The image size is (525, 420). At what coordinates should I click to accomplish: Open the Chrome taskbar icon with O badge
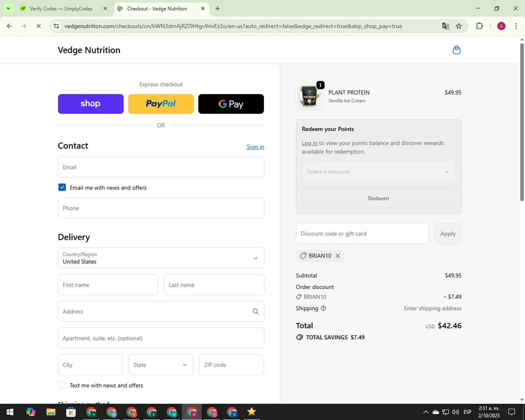click(x=91, y=412)
